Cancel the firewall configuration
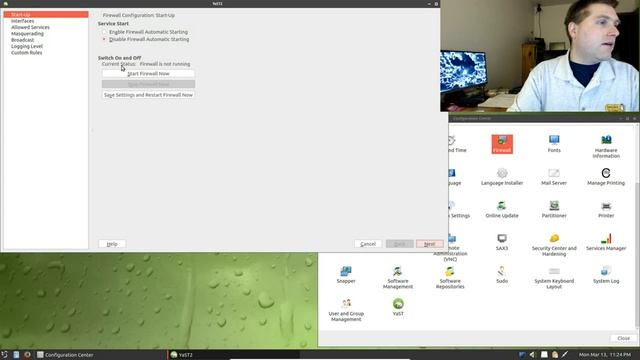The image size is (640, 360). pos(368,244)
